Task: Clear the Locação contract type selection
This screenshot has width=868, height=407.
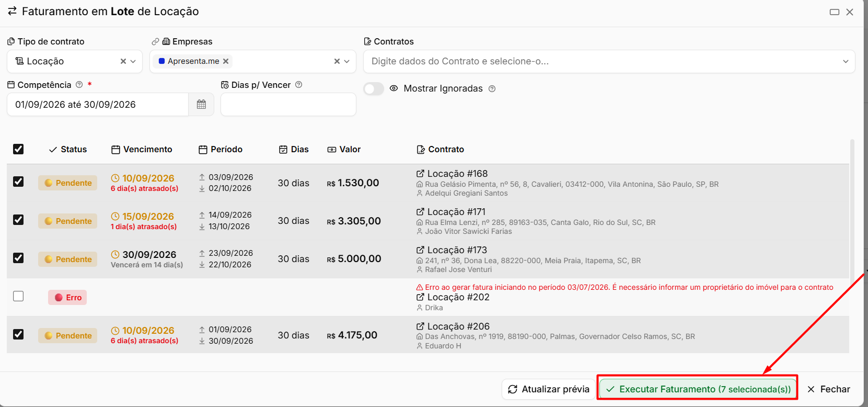Action: click(123, 61)
